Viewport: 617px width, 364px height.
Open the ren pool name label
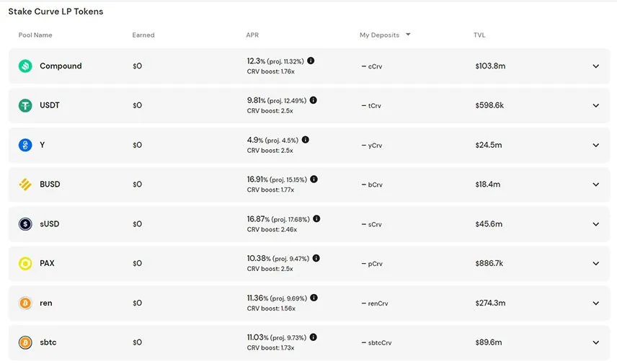point(46,303)
